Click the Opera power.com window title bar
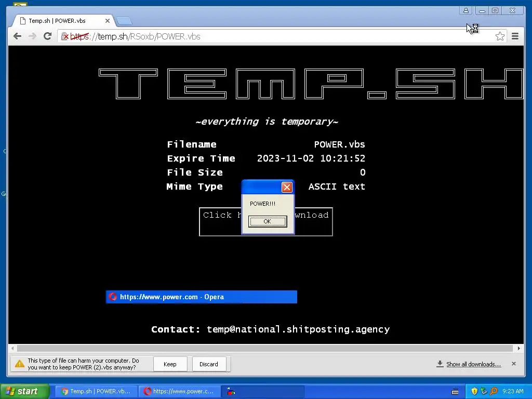This screenshot has height=399, width=532. click(x=202, y=297)
